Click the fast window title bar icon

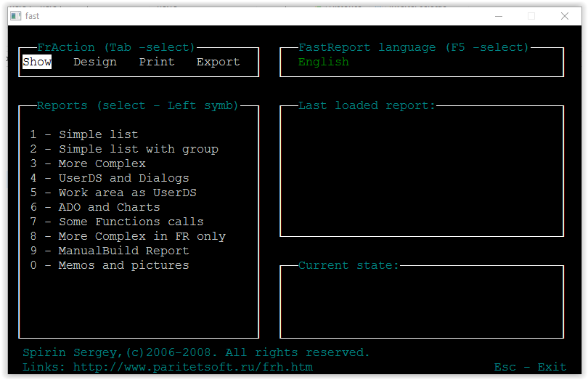(15, 16)
